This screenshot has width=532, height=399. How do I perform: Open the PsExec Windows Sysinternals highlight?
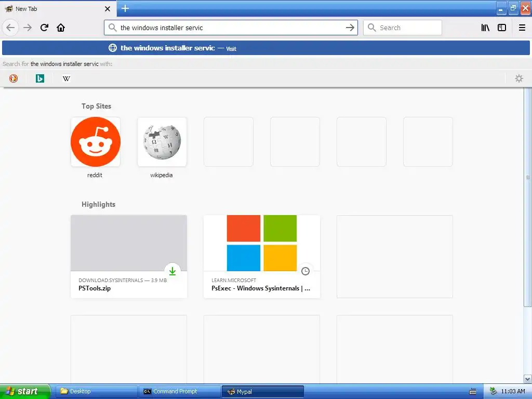pos(262,257)
